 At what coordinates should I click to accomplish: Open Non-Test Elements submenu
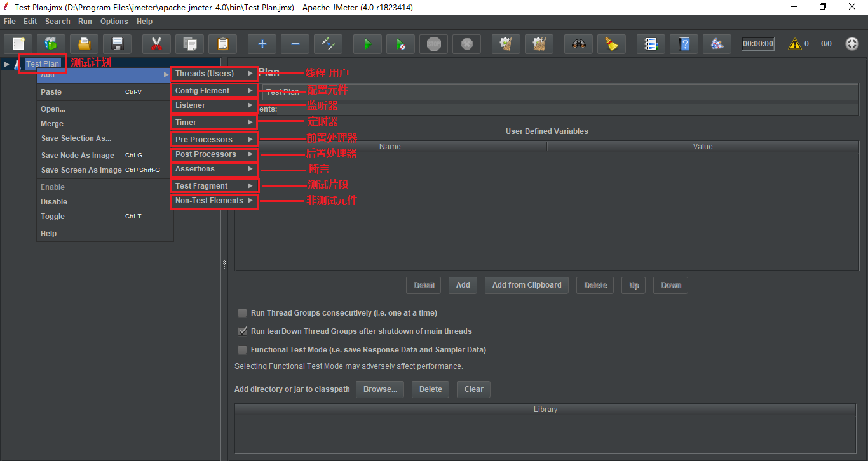click(x=215, y=201)
